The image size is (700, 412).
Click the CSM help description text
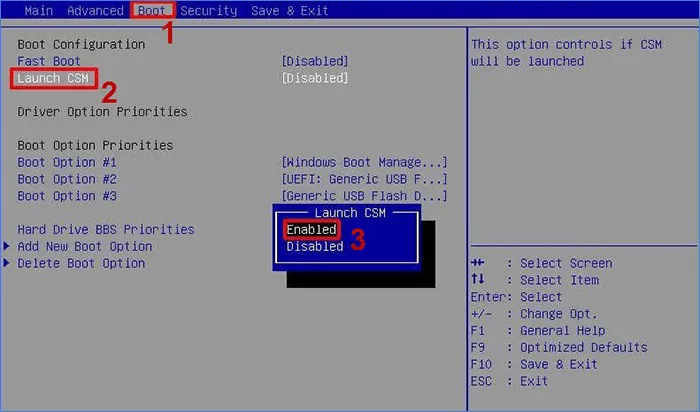click(566, 53)
